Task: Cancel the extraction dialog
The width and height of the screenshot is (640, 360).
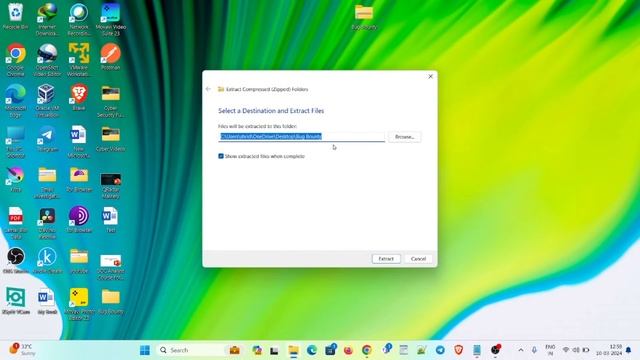Action: pos(418,259)
